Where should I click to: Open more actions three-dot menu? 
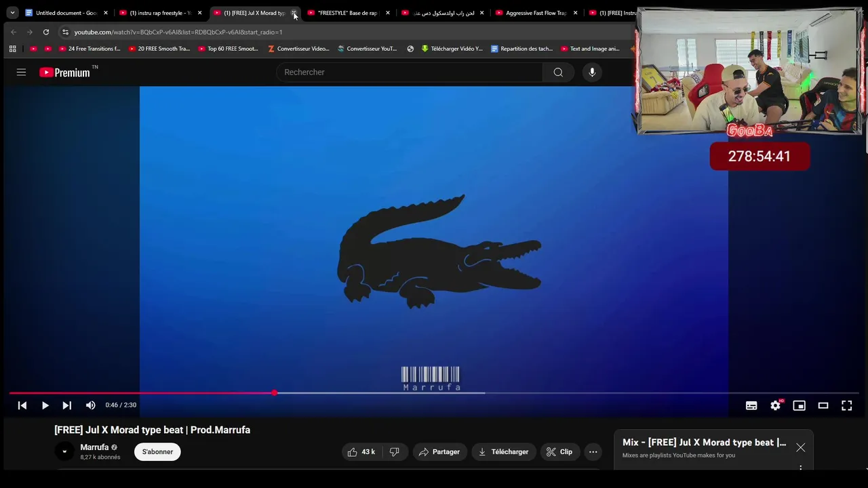(x=593, y=452)
